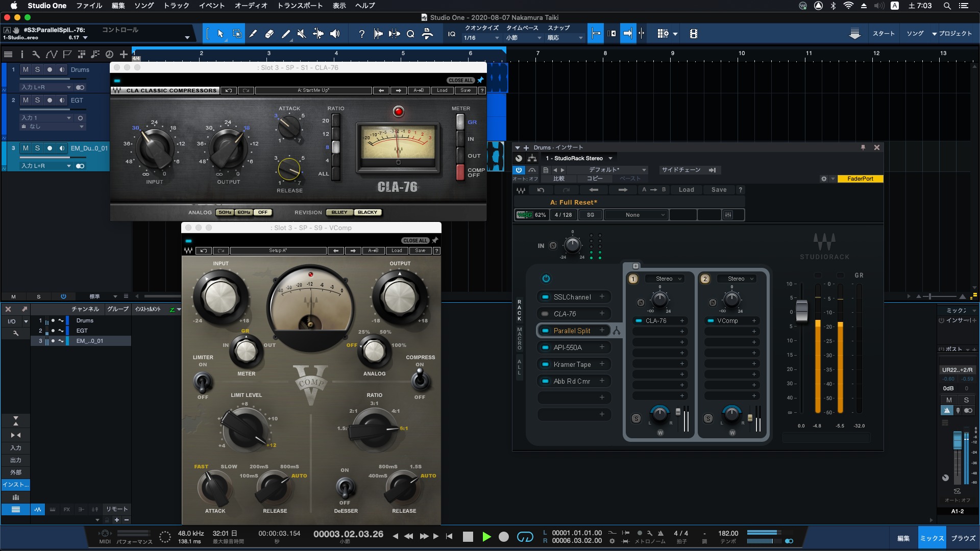Mute the Drums track

point(26,69)
